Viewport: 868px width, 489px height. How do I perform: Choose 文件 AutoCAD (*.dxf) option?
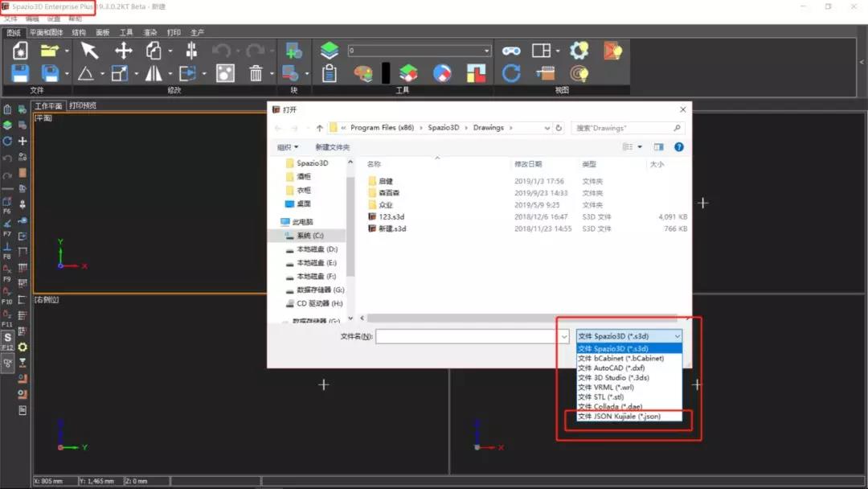pyautogui.click(x=628, y=368)
